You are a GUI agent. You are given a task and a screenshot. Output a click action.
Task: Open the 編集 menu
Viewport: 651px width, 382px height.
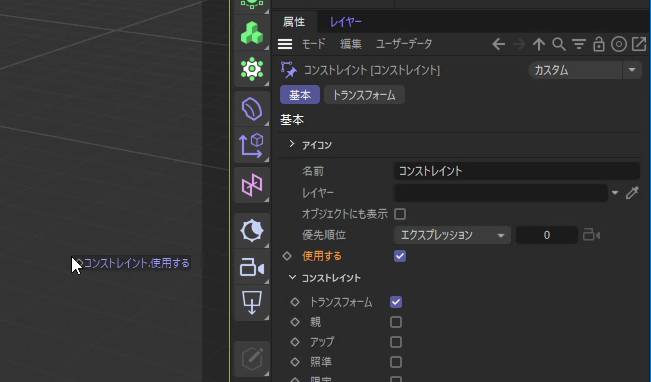coord(351,44)
